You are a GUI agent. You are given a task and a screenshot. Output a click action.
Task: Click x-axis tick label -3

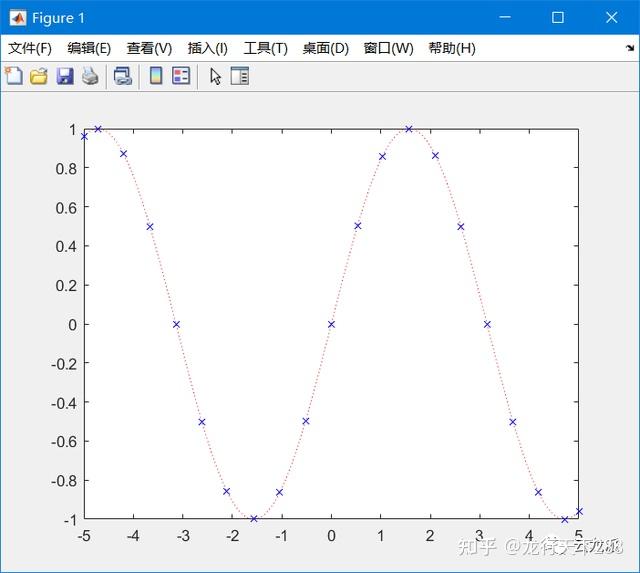(182, 536)
